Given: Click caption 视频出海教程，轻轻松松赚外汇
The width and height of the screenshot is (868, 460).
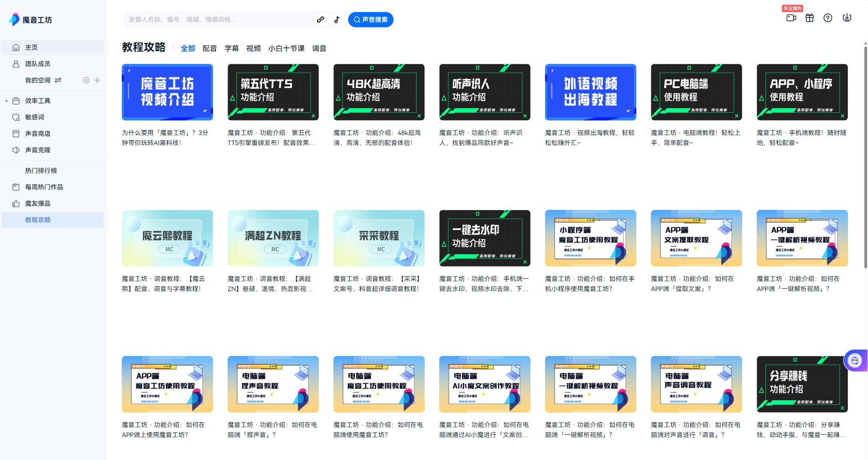Looking at the screenshot, I should [x=590, y=138].
